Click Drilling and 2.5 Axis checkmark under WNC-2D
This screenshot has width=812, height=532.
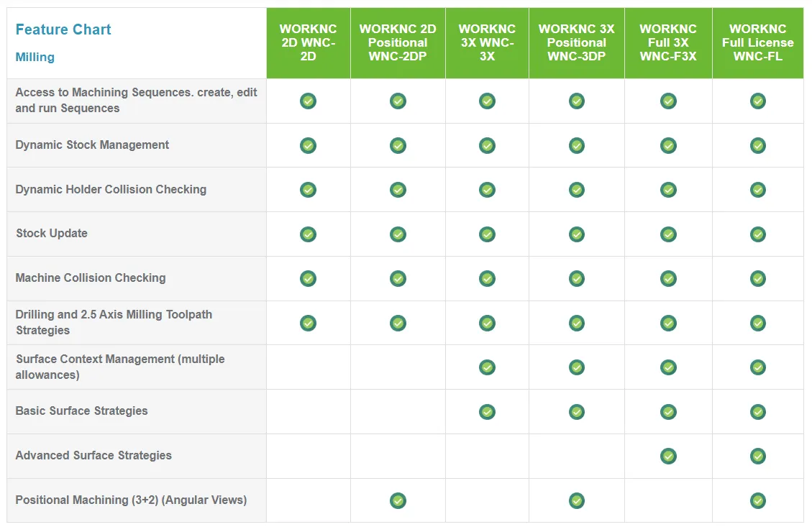pos(308,323)
